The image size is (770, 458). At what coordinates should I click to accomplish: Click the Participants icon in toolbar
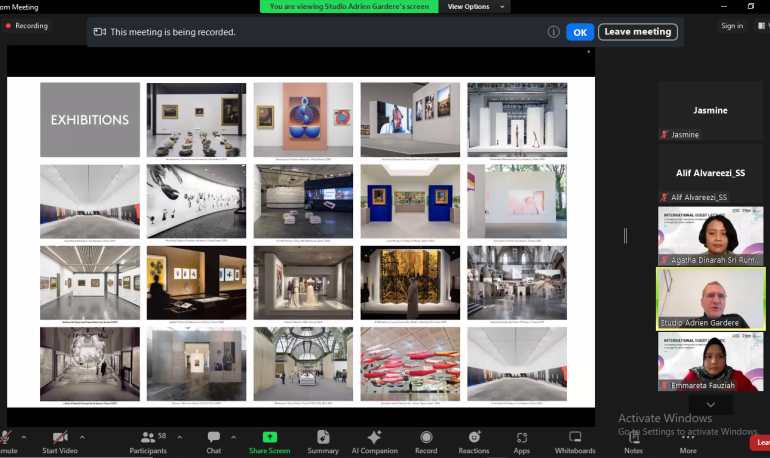[148, 437]
